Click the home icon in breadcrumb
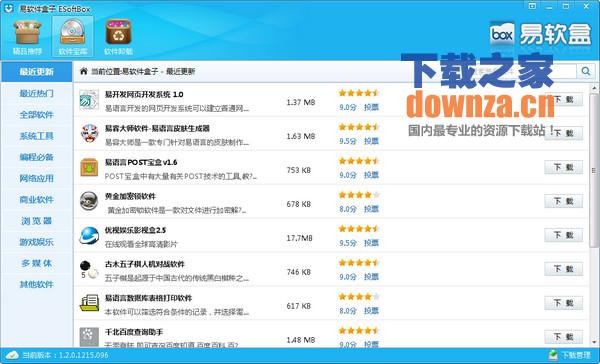600x364 pixels. (83, 71)
